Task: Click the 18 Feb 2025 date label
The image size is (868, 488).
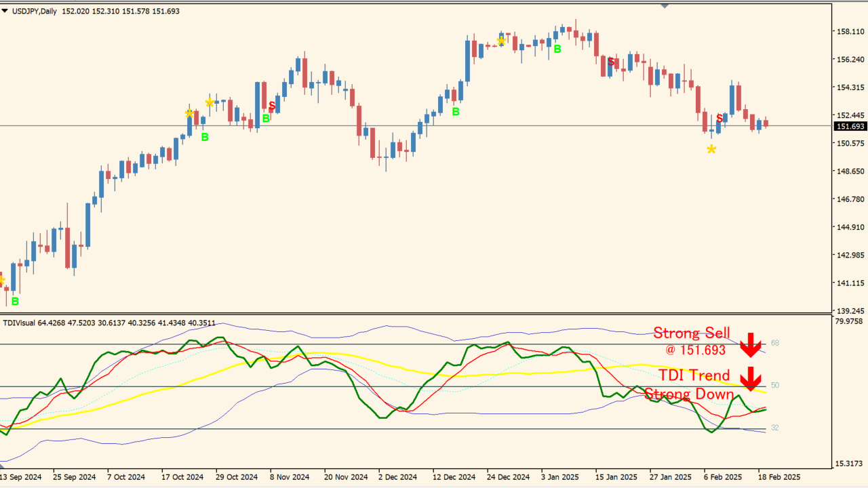Action: (779, 476)
